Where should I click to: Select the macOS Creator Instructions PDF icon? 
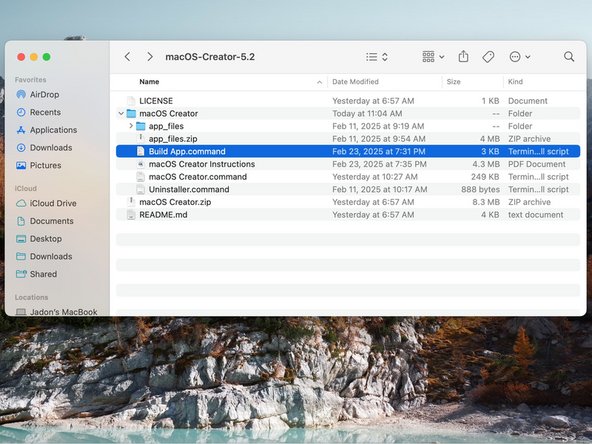140,164
